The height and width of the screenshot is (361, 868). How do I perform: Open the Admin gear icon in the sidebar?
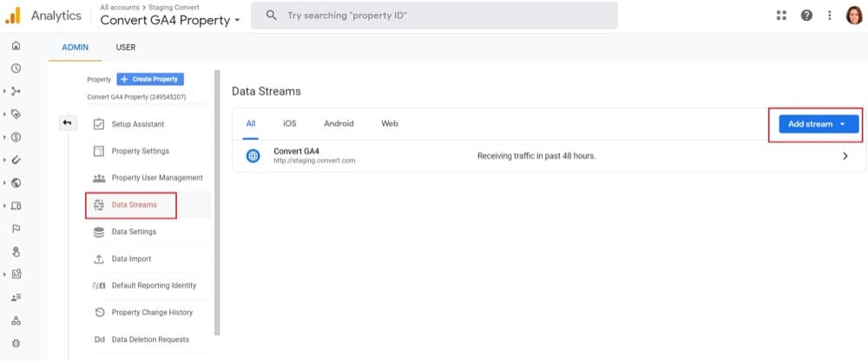[x=16, y=344]
